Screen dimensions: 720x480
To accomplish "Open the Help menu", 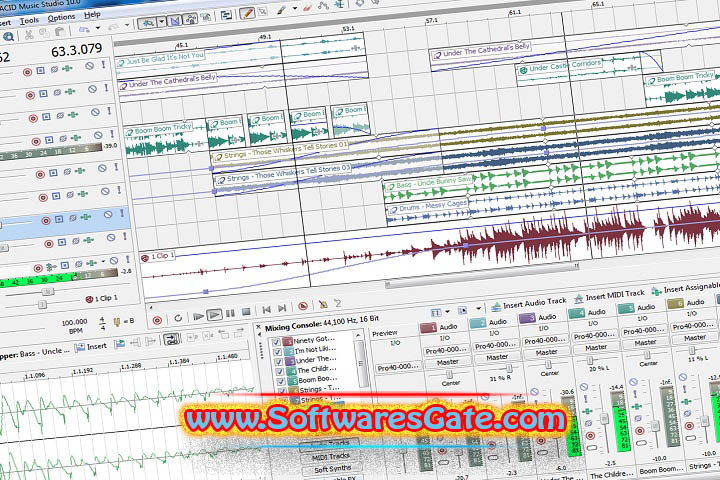I will click(x=92, y=15).
